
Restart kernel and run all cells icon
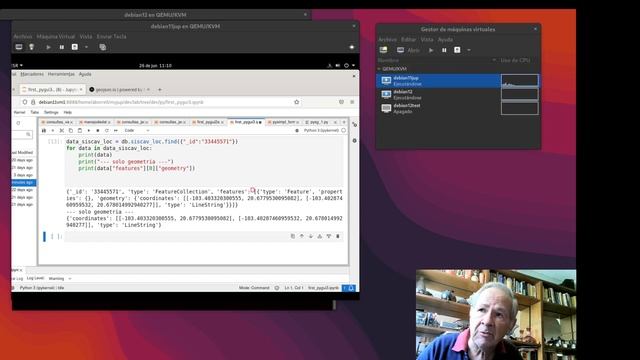pos(116,131)
